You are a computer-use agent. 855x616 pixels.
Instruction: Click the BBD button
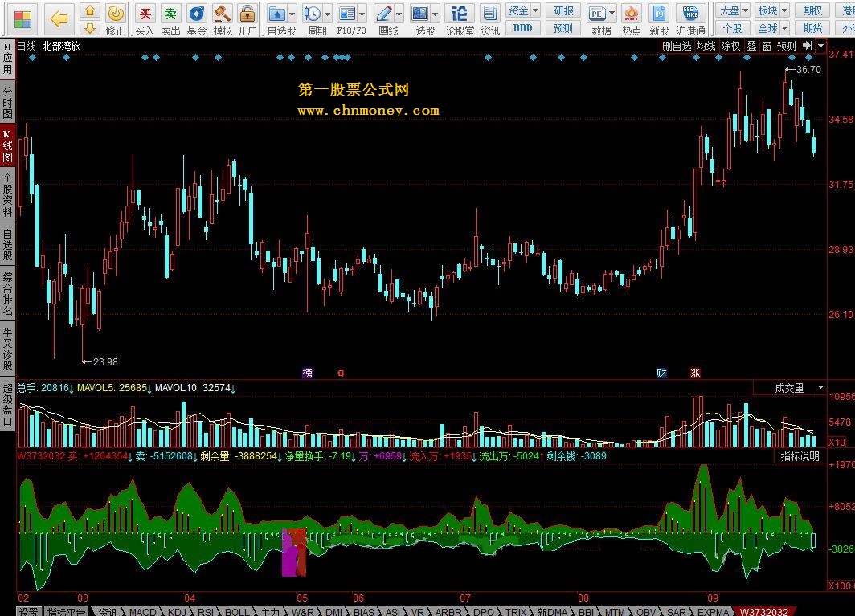click(523, 28)
